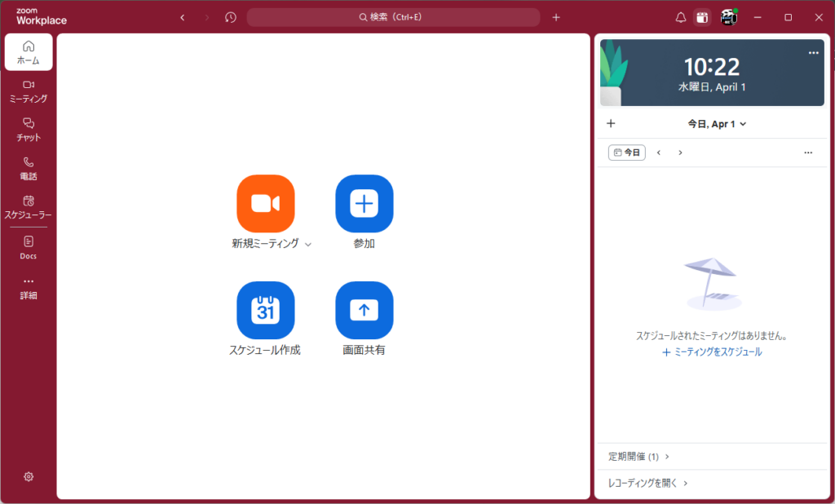The height and width of the screenshot is (504, 835).
Task: Expand レコーディングを開く section
Action: 648,483
